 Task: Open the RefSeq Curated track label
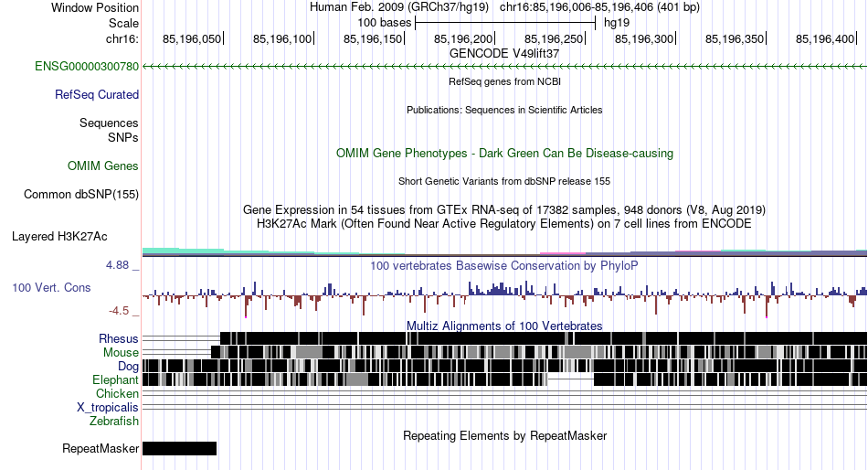97,95
